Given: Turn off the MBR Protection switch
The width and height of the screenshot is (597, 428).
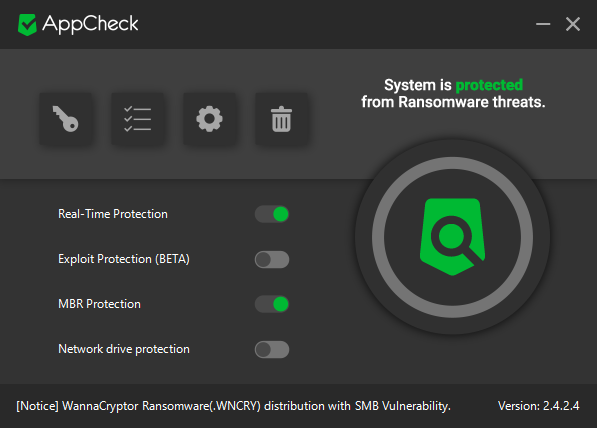Looking at the screenshot, I should (272, 304).
